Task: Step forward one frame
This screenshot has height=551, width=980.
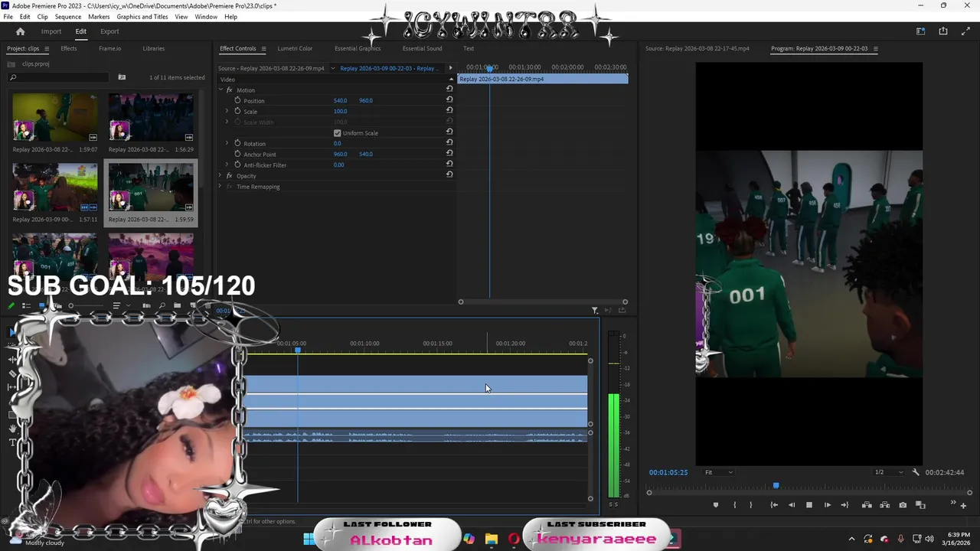Action: [827, 505]
